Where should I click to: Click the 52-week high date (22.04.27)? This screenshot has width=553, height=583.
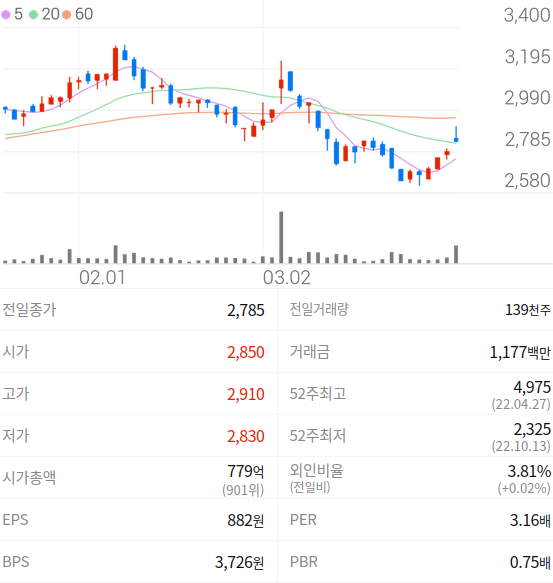[x=521, y=404]
